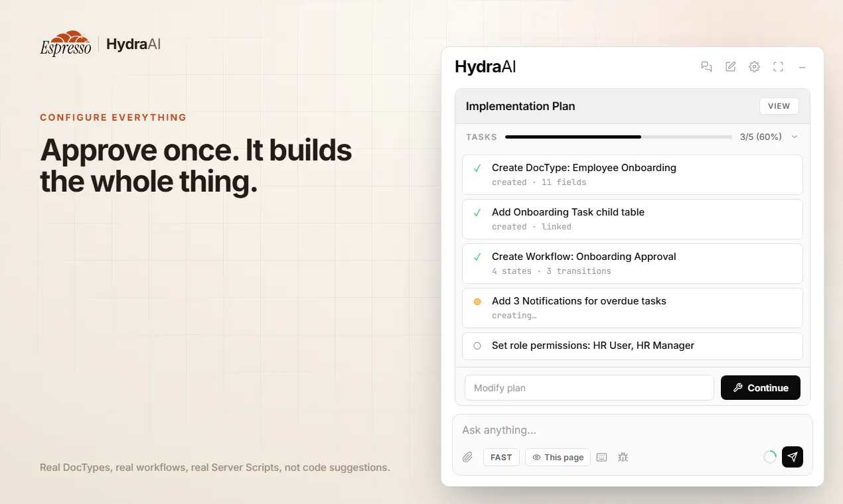The height and width of the screenshot is (504, 843).
Task: Click the empty circle beside Set role permissions
Action: pos(477,346)
